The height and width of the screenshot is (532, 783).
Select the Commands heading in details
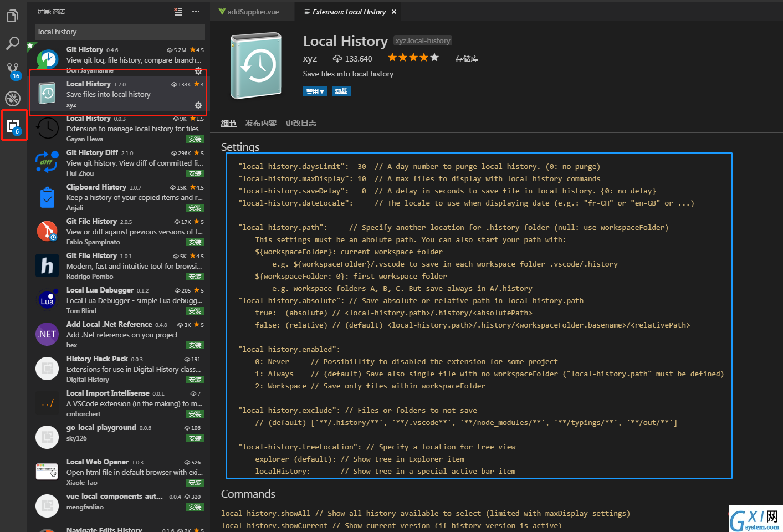coord(248,494)
